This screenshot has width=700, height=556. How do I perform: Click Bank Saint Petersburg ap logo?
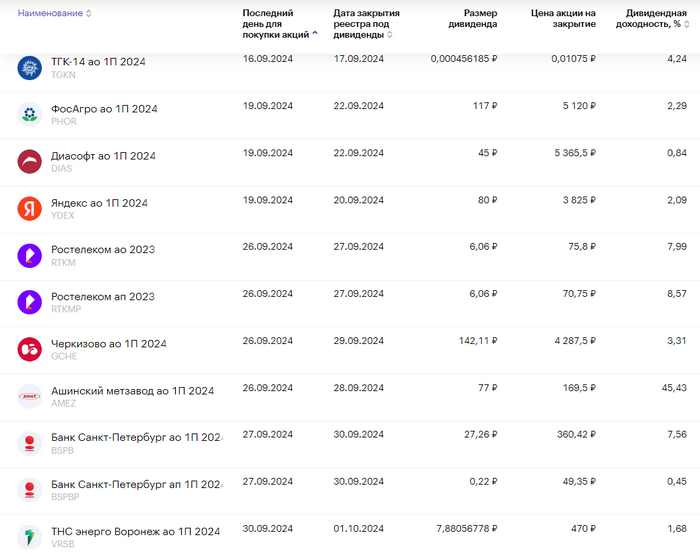coord(29,490)
